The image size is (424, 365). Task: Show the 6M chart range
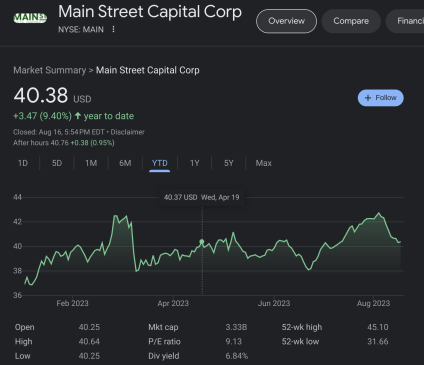(x=125, y=163)
